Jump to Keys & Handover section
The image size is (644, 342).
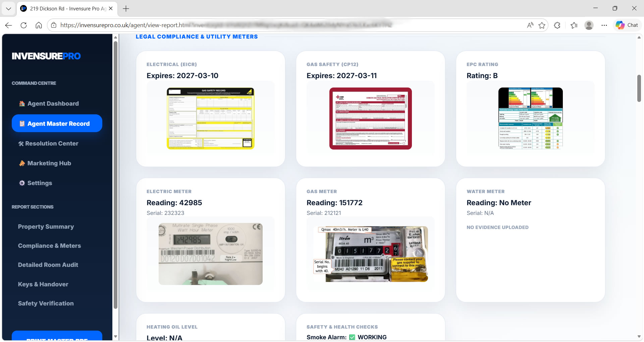pos(43,284)
